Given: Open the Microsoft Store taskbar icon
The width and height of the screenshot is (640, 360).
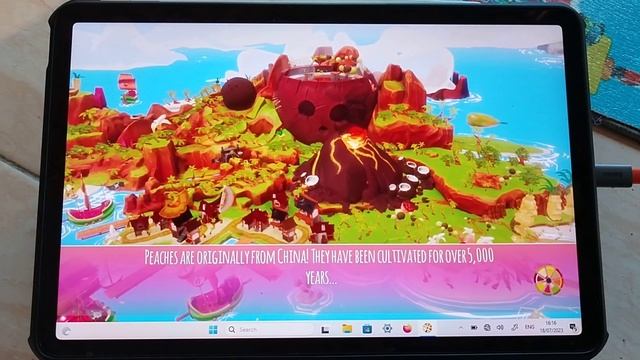Looking at the screenshot, I should pos(367,329).
